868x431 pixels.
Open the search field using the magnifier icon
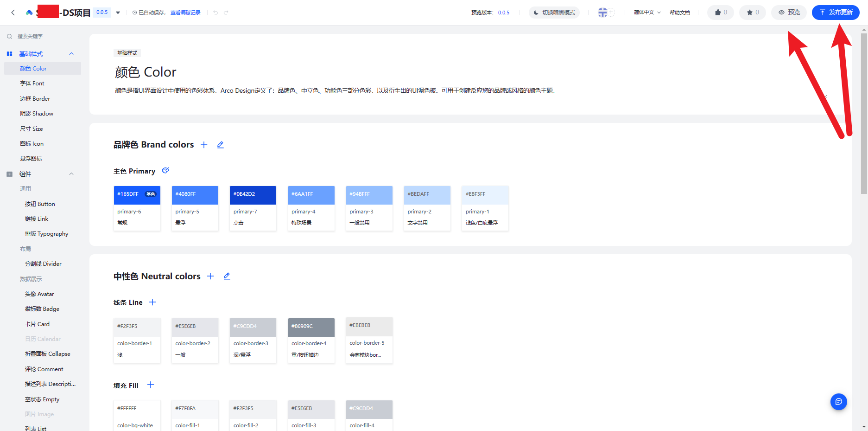(9, 36)
